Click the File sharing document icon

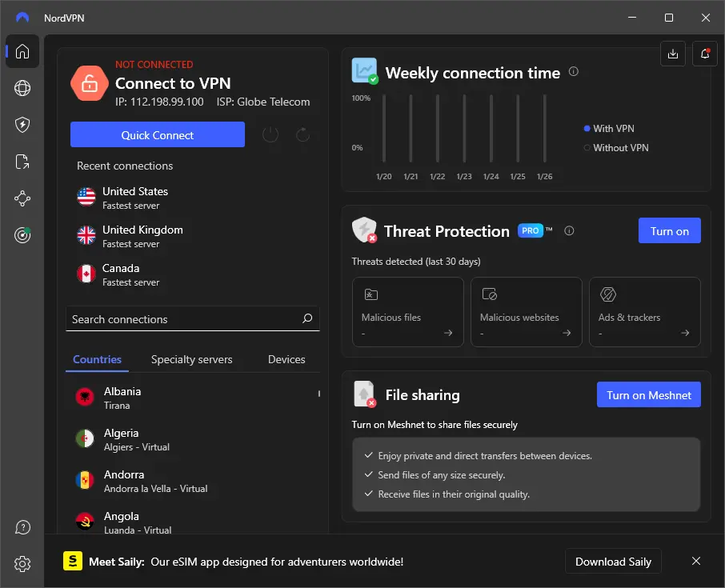pos(364,394)
